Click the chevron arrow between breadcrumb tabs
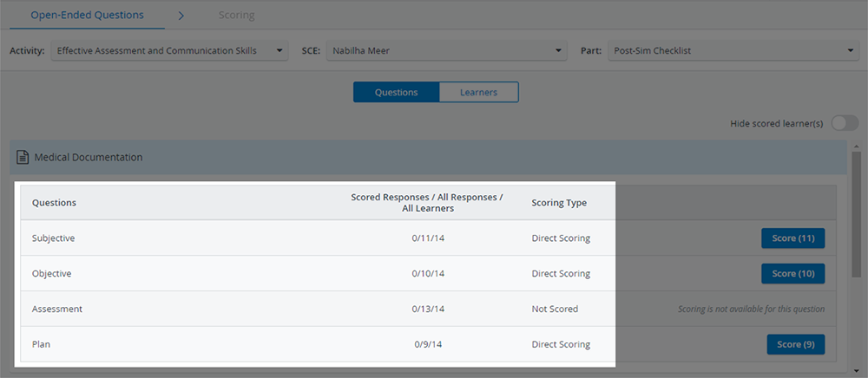868x378 pixels. tap(181, 16)
